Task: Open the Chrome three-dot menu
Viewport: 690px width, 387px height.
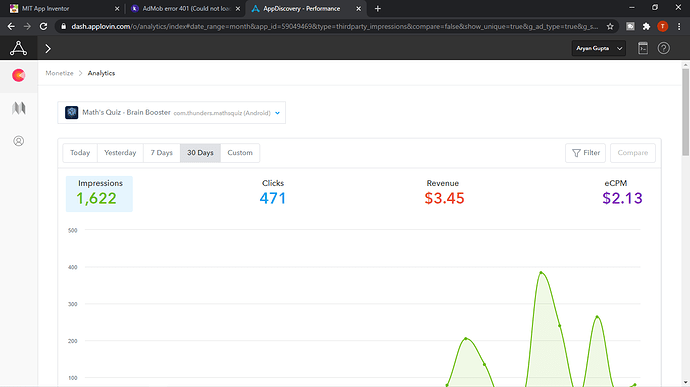Action: click(679, 26)
